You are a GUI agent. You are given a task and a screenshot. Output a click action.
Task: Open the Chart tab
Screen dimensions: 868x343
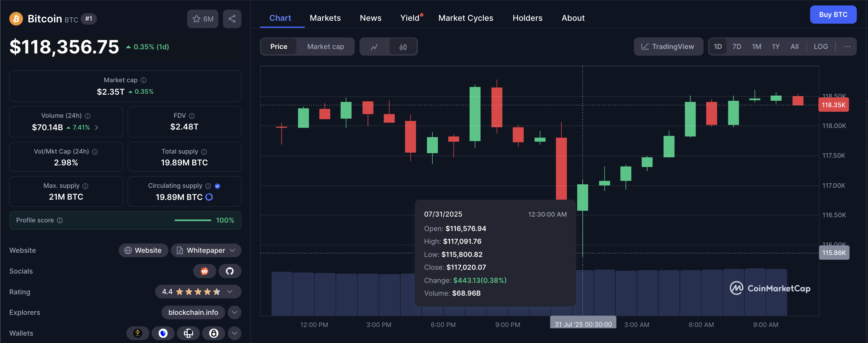[x=280, y=18]
